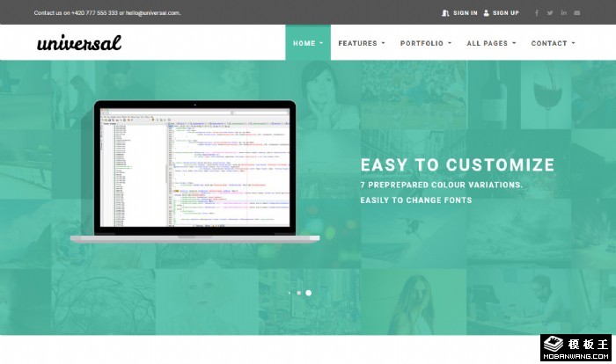The width and height of the screenshot is (616, 364).
Task: Select the second carousel dot
Action: click(298, 293)
